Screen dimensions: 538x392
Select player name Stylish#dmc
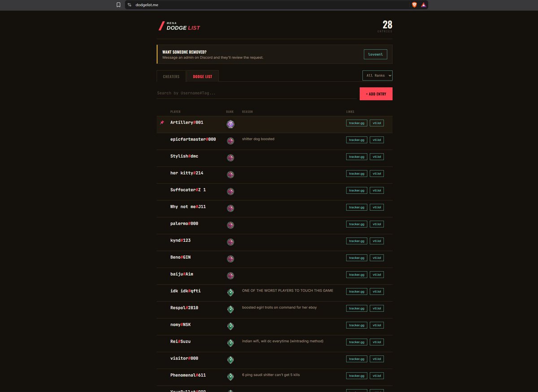[x=184, y=156]
